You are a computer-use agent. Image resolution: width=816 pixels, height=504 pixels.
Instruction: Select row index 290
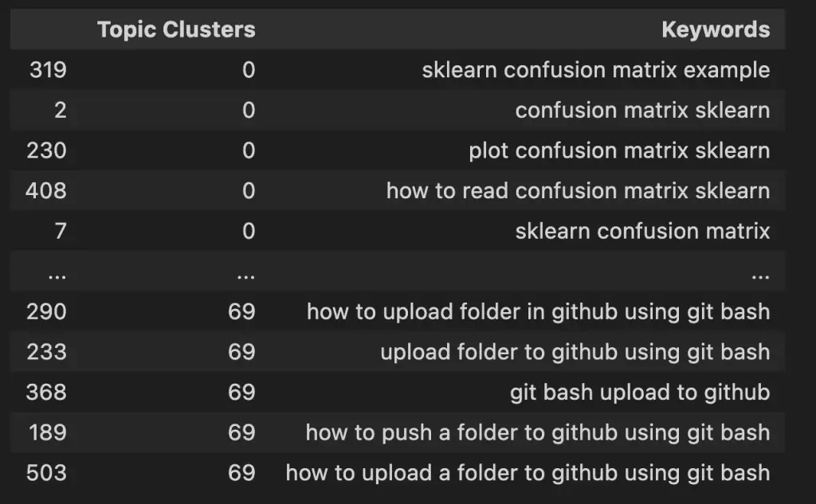click(x=47, y=311)
